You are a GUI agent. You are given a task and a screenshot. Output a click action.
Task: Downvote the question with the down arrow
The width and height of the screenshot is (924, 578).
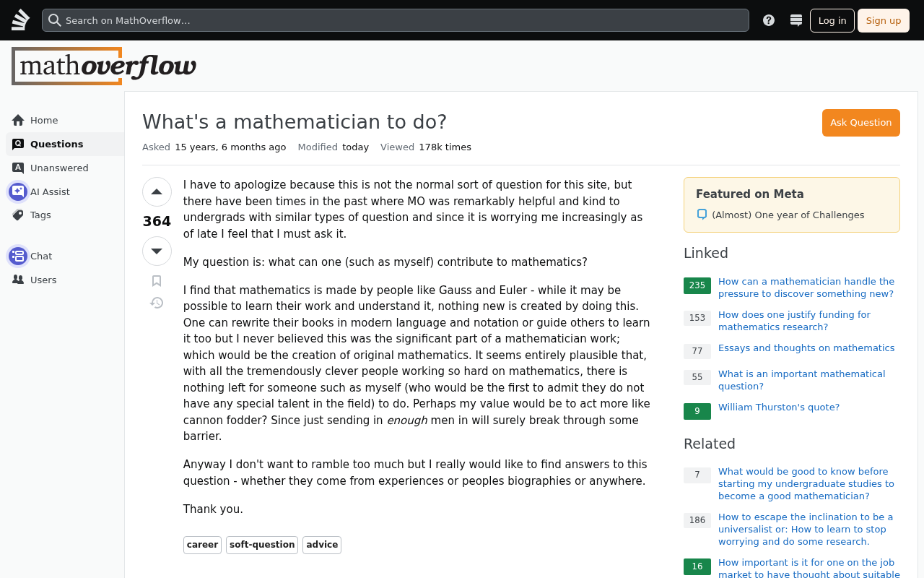pos(157,251)
